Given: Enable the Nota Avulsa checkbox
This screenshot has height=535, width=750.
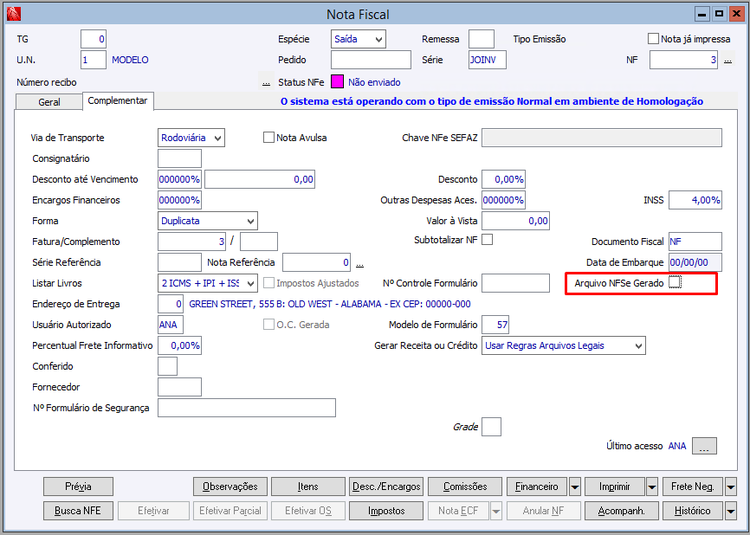Looking at the screenshot, I should tap(268, 137).
